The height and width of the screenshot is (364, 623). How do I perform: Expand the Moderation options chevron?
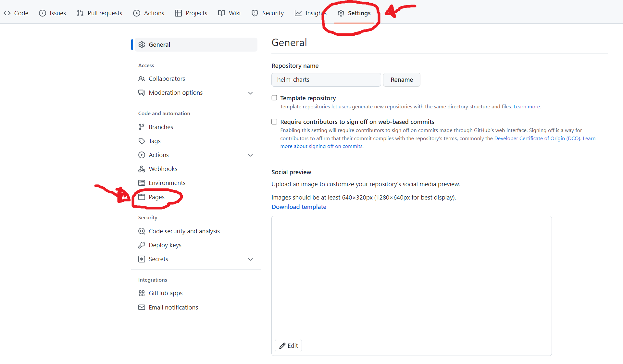pyautogui.click(x=250, y=93)
